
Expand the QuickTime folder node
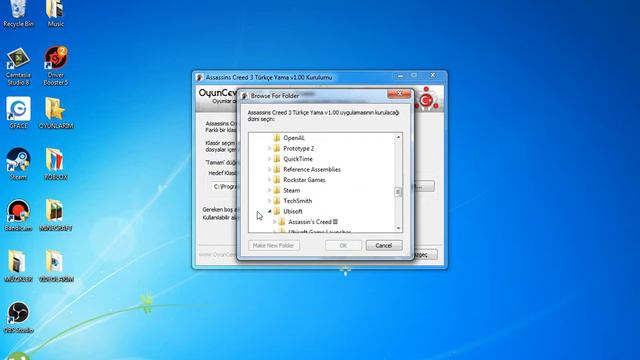[269, 159]
